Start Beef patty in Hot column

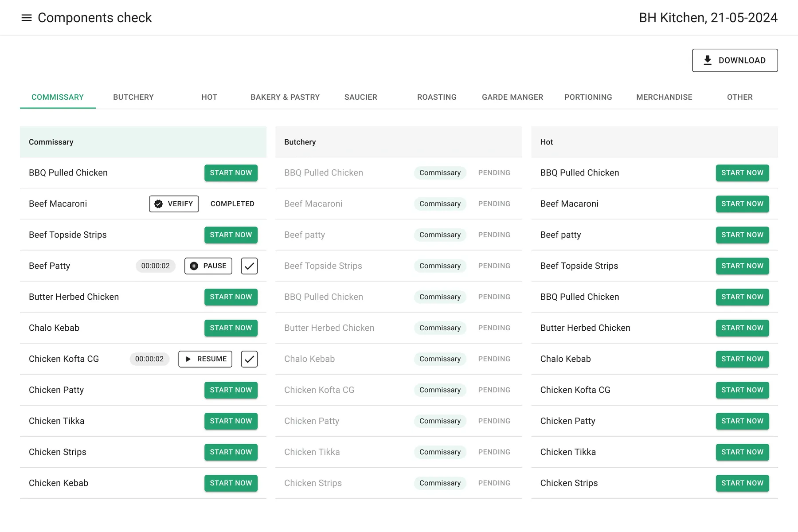click(742, 235)
